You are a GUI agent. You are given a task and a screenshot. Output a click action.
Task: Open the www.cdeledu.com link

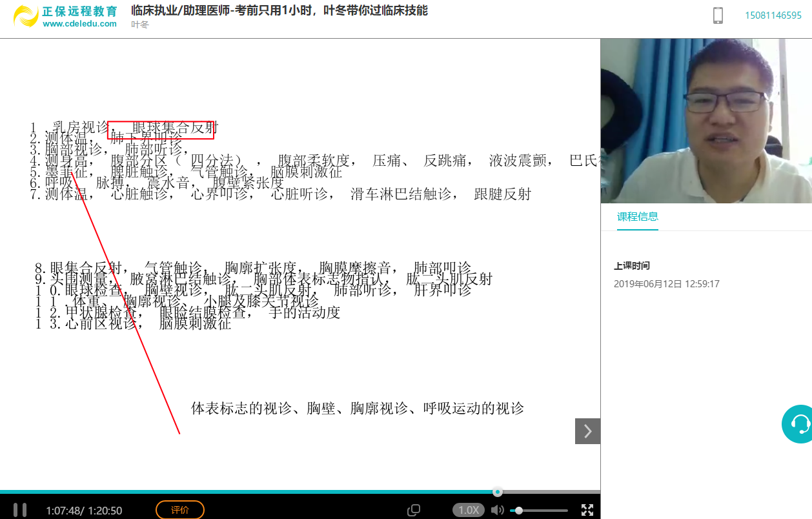click(x=80, y=24)
